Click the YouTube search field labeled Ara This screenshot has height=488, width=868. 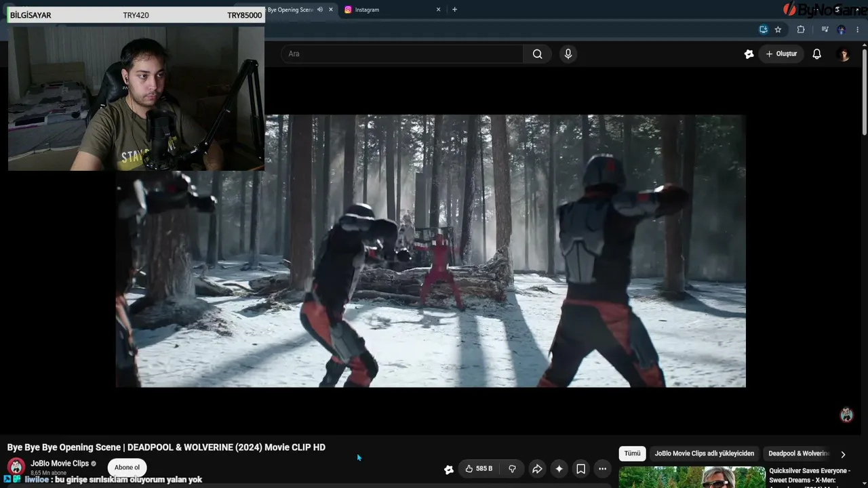click(x=402, y=54)
